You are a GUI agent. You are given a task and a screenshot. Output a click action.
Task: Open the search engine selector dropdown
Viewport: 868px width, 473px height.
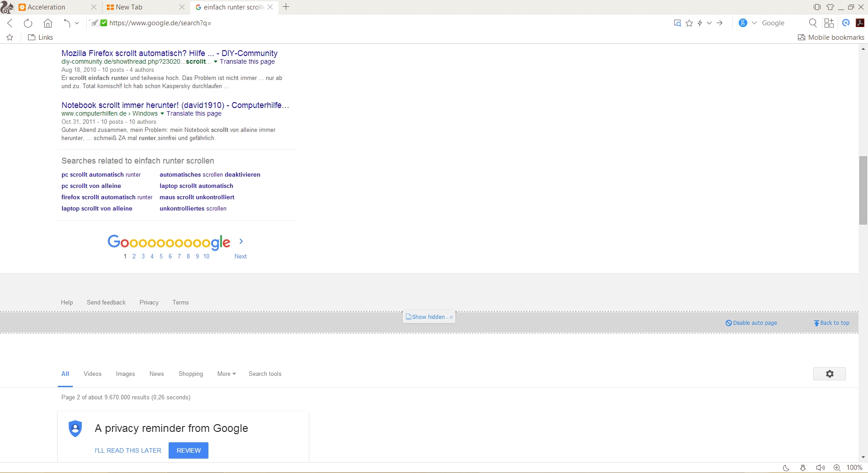[754, 23]
